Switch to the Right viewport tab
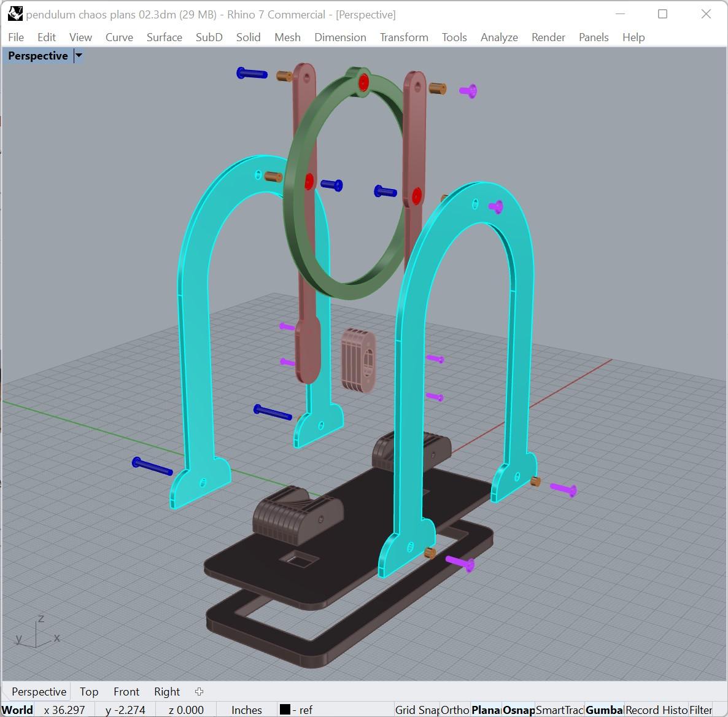728x717 pixels. coord(167,691)
